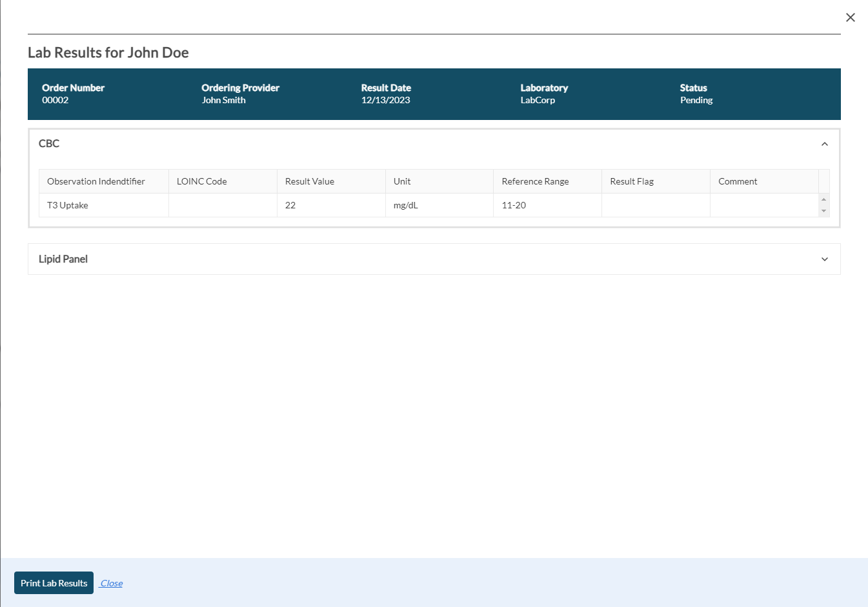Image resolution: width=868 pixels, height=607 pixels.
Task: Click the result value 22 cell
Action: (290, 205)
